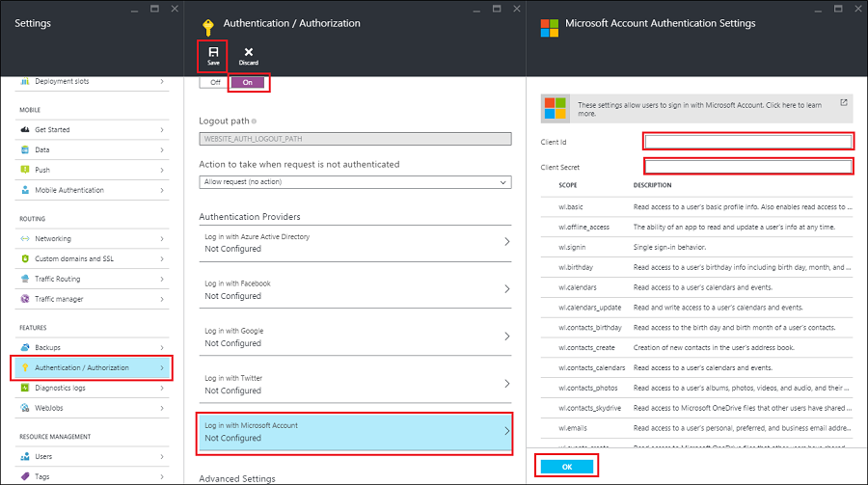This screenshot has height=485, width=868.
Task: Click the yellow key icon beside Authentication title
Action: click(208, 27)
